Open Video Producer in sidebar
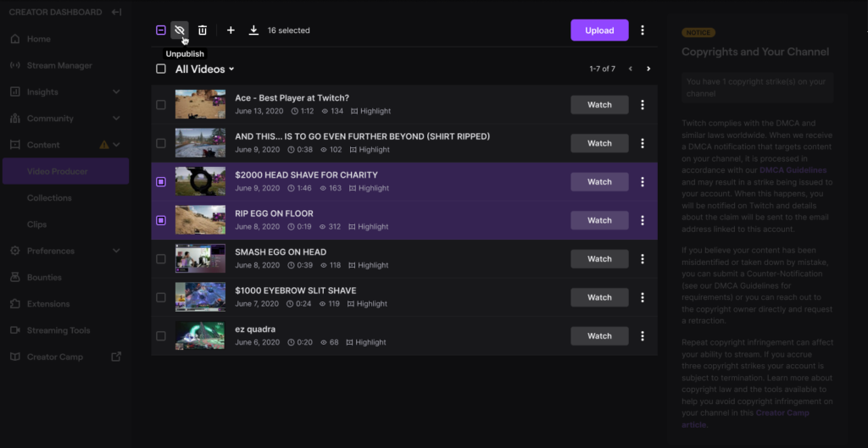 [66, 171]
